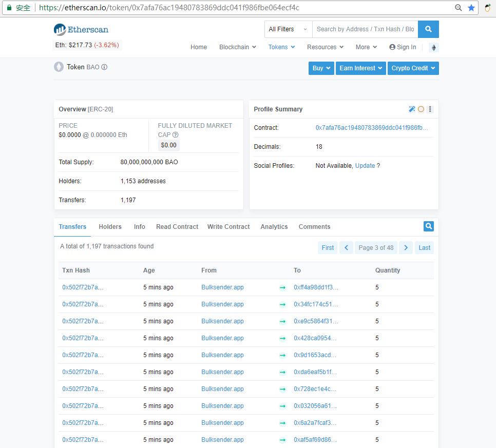Screen dimensions: 496x448
Task: Click the Total Supply value 80,000,000,000 BAO
Action: point(149,162)
